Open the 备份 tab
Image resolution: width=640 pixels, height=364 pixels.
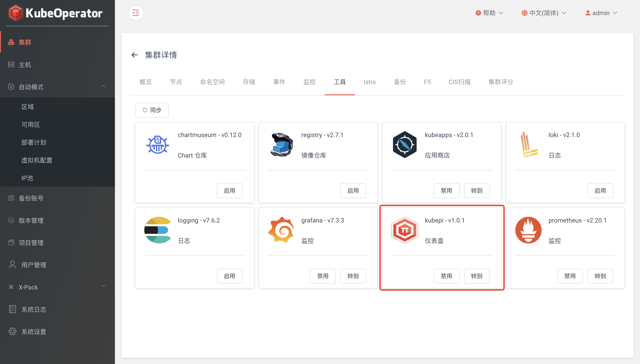coord(400,82)
